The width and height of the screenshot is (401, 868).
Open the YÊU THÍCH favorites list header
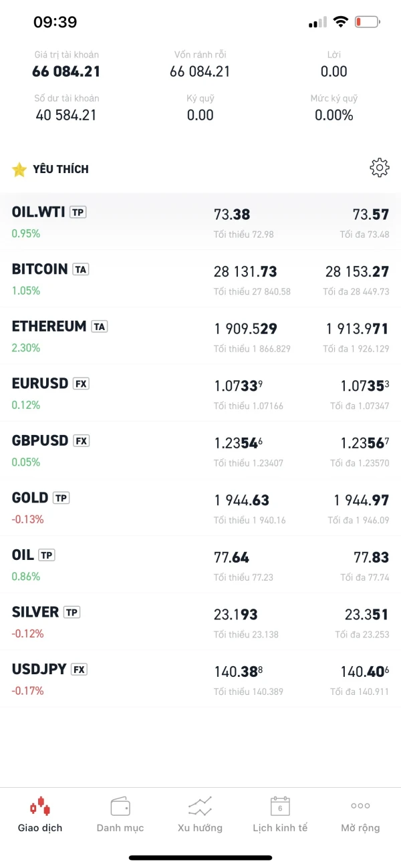60,170
